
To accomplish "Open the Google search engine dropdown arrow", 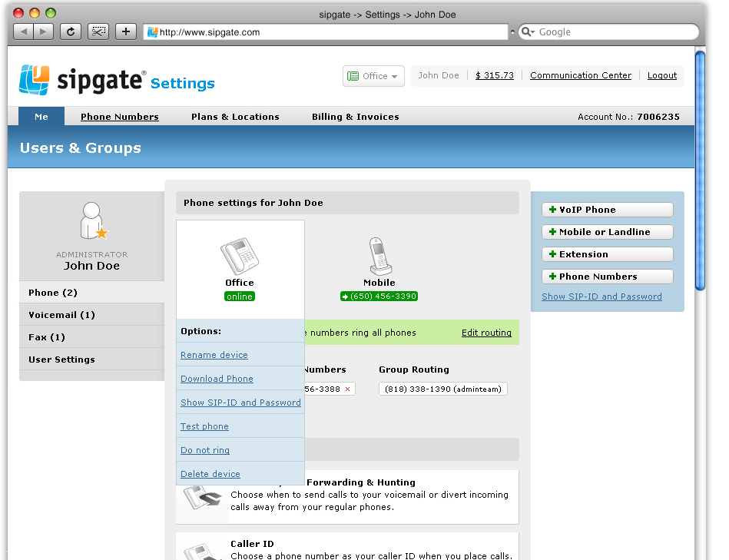I will (535, 31).
